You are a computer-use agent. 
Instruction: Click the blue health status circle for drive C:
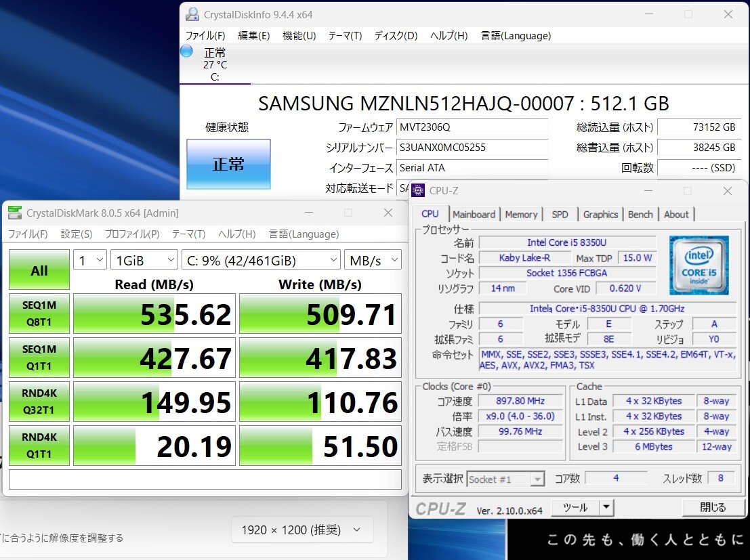pos(186,51)
